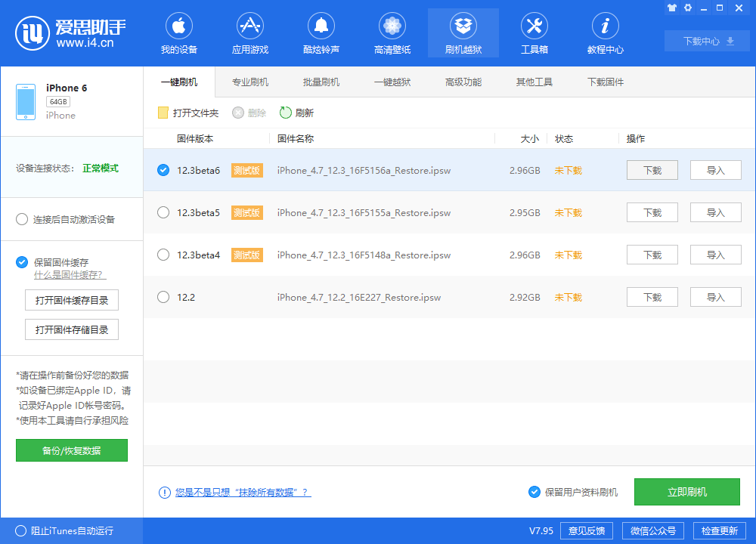Open the 酷炫铃声 (Ringtones) section
756x544 pixels.
click(321, 32)
